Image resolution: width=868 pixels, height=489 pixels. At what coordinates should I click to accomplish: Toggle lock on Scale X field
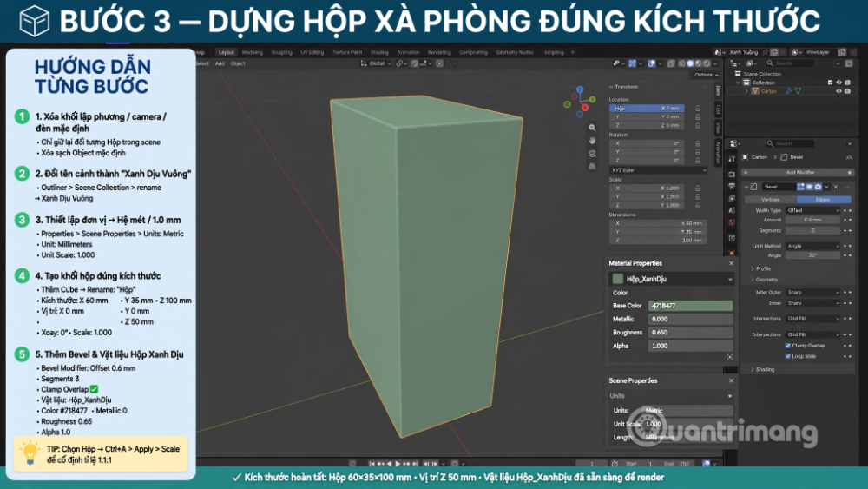(698, 188)
